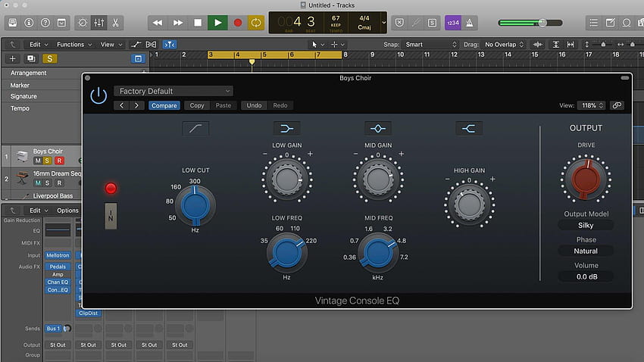This screenshot has height=362, width=644.
Task: Open the View 118% size dropdown
Action: tap(591, 105)
